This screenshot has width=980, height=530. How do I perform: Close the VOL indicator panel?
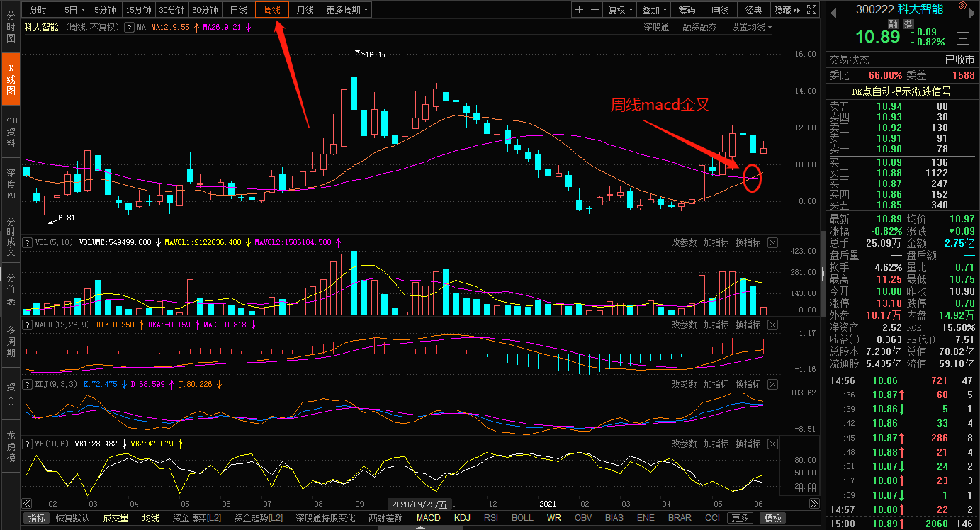772,243
